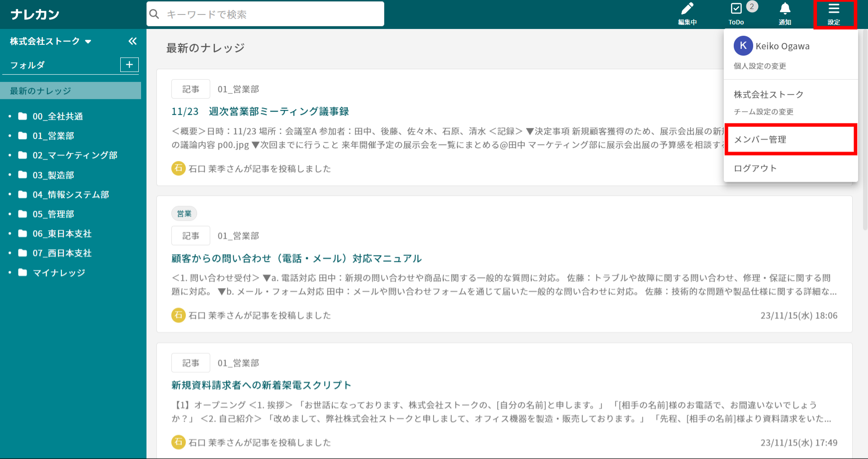
Task: Open the 01_営業部 folder
Action: point(53,136)
